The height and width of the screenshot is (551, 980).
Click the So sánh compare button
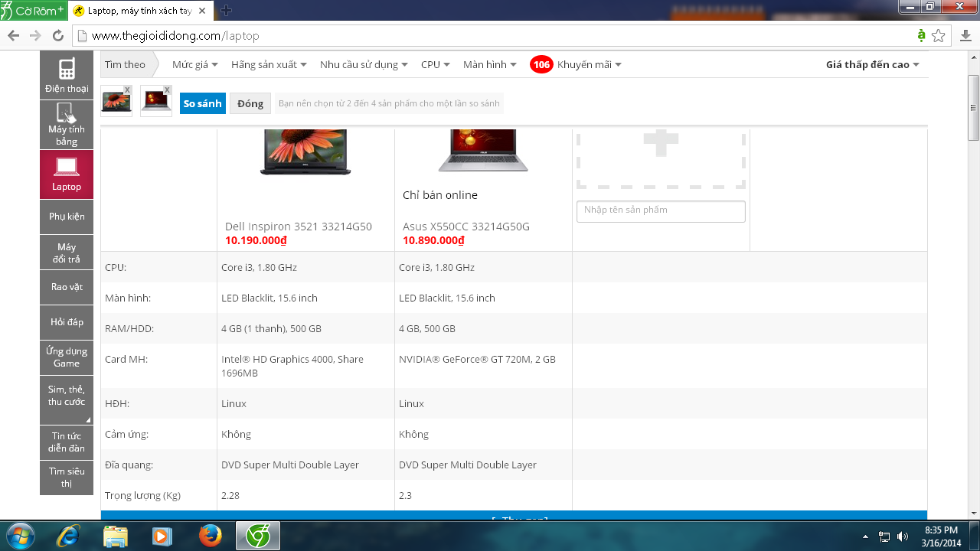click(x=203, y=103)
